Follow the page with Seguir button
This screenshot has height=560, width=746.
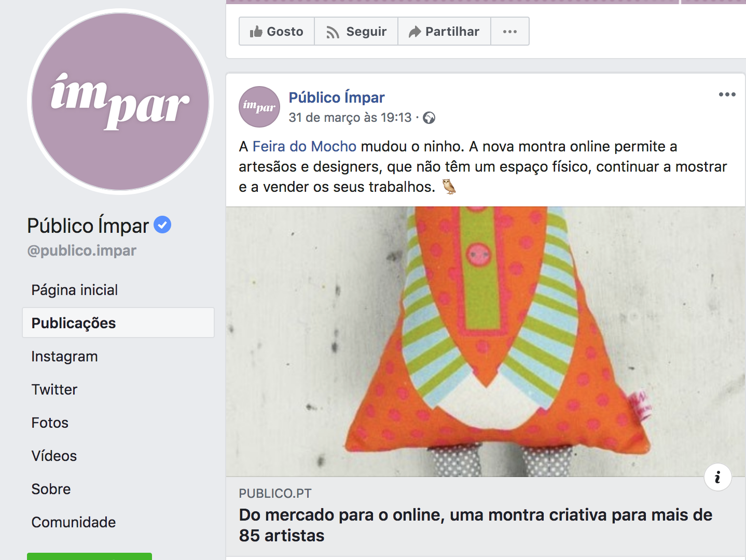pos(356,32)
